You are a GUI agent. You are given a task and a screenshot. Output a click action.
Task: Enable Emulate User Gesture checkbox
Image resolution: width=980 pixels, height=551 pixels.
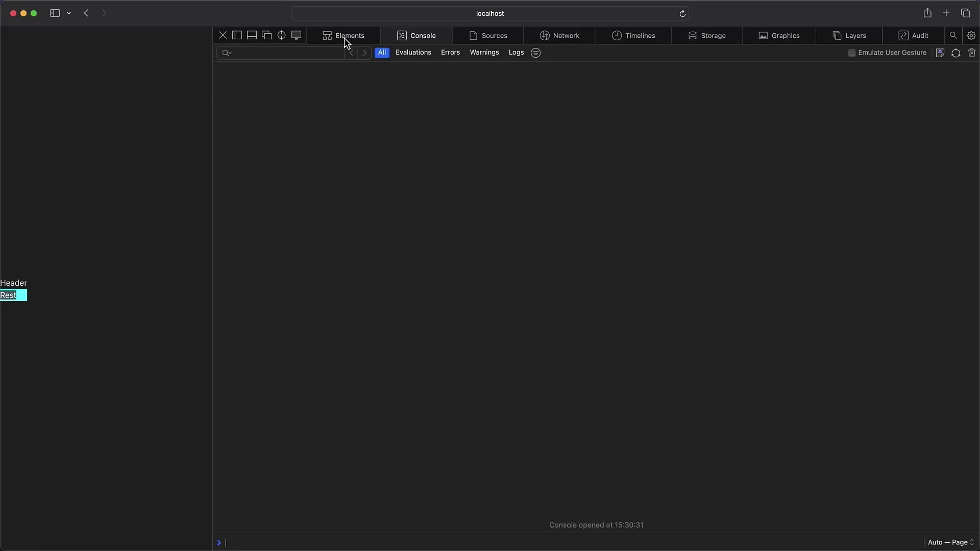click(851, 53)
